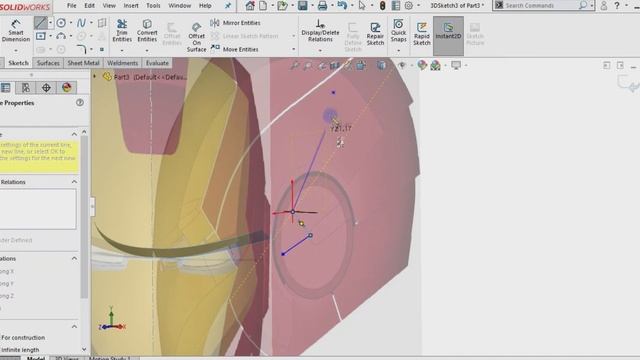Pick the Arc sketch tool
The image size is (640, 360).
point(61,36)
